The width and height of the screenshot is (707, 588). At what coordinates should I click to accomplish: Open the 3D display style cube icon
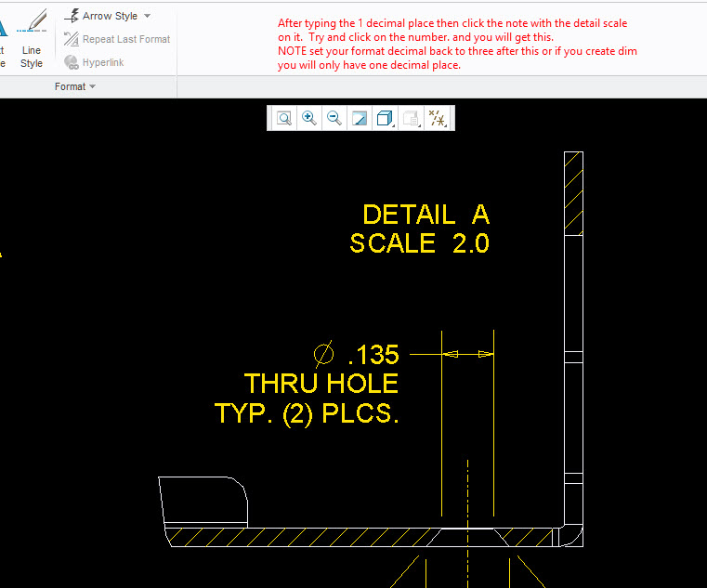385,119
